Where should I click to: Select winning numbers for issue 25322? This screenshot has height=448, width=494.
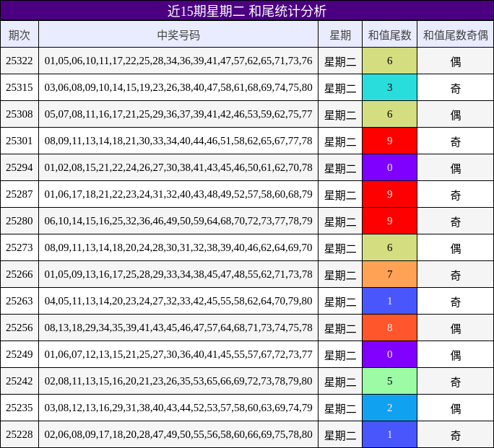[178, 61]
